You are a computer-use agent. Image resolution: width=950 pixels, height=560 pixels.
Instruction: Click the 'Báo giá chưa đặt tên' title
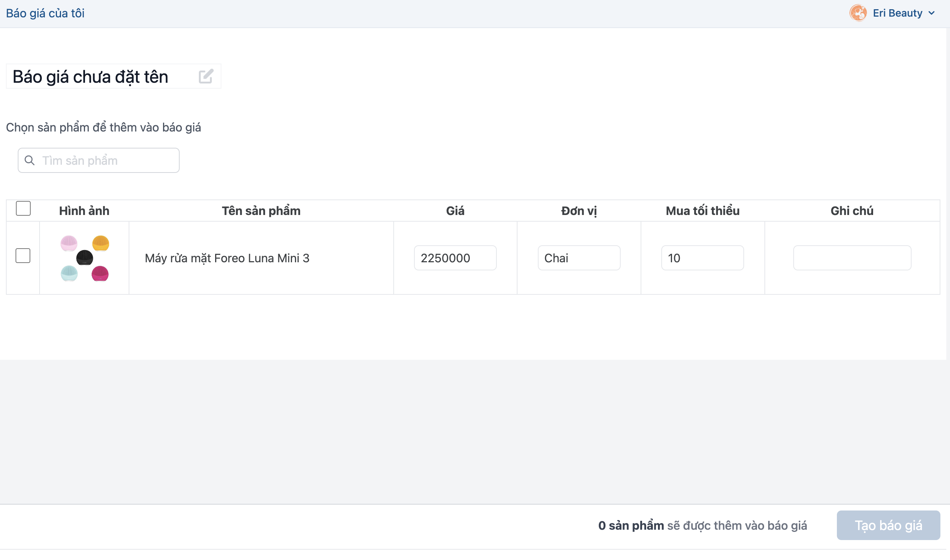90,76
